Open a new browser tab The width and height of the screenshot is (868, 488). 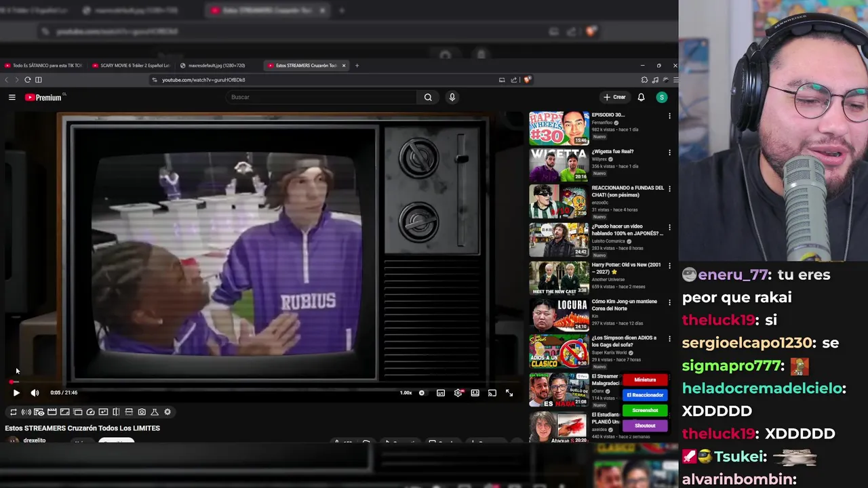(357, 66)
